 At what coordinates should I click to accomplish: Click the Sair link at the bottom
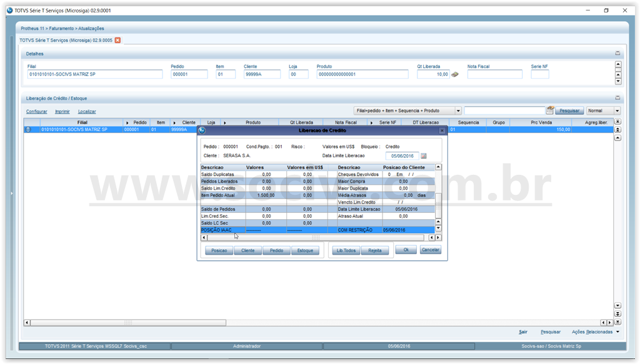tap(523, 332)
